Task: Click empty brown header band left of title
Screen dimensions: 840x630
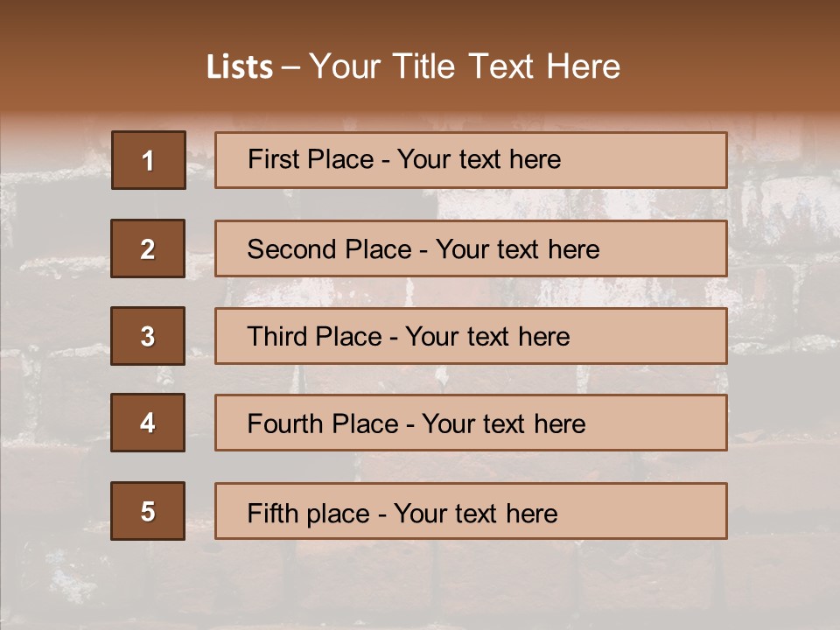Action: point(87,61)
